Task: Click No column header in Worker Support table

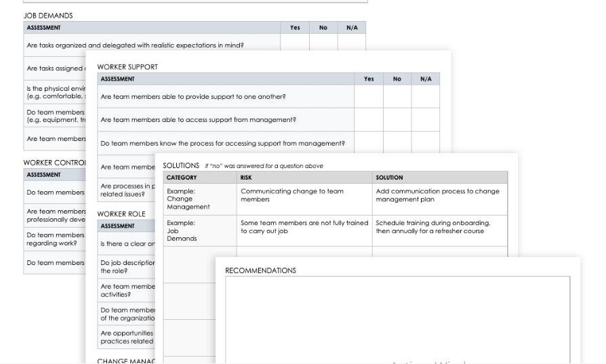Action: click(397, 79)
